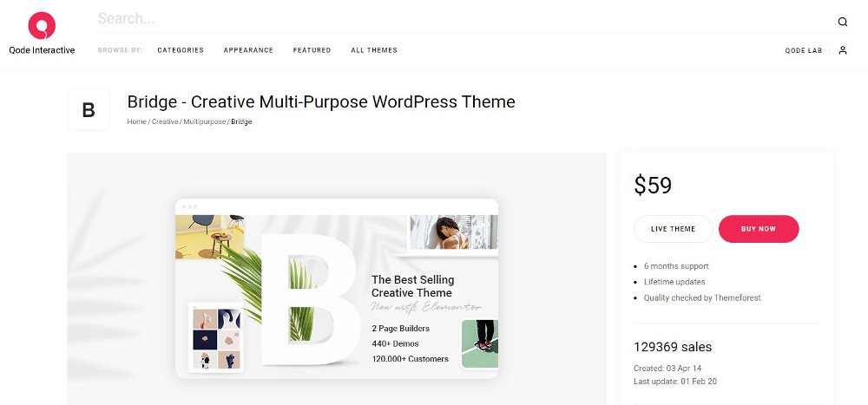Click 'Last update: 01 Feb 20' text

tap(675, 382)
